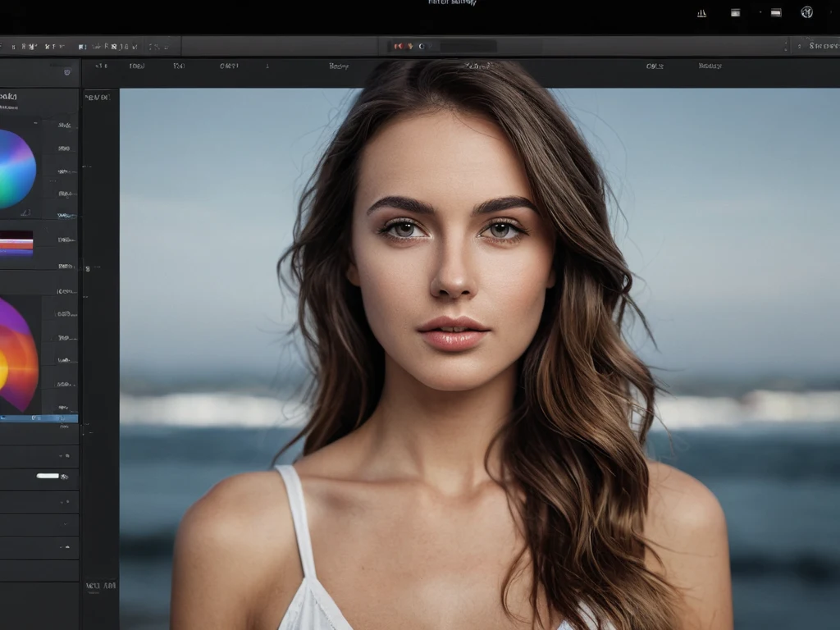Pick a color from the blue-green color wheel

tap(15, 169)
